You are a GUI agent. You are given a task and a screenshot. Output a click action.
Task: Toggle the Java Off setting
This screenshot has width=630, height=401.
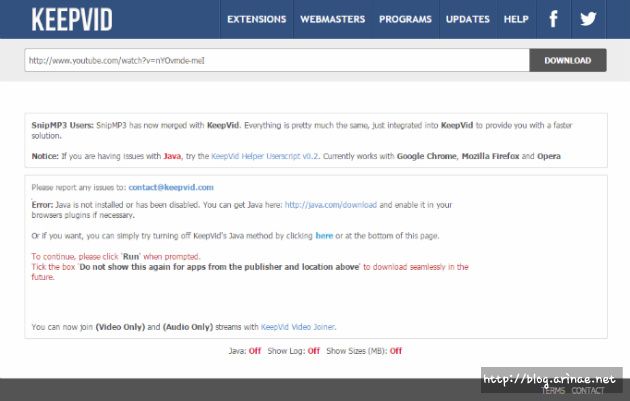(x=255, y=351)
